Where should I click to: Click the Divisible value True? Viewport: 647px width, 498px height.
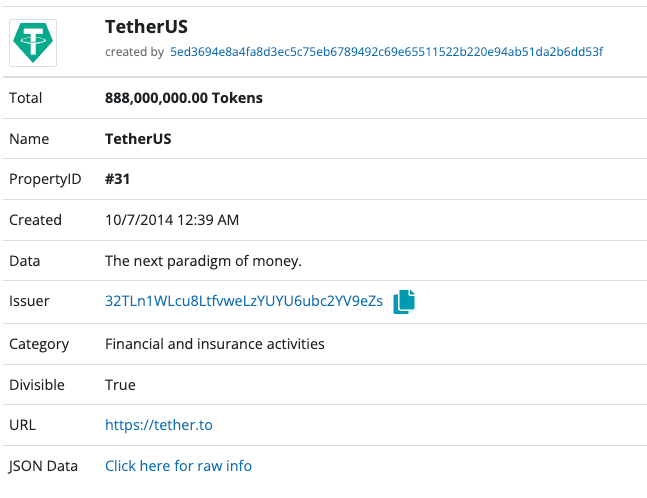pyautogui.click(x=120, y=385)
